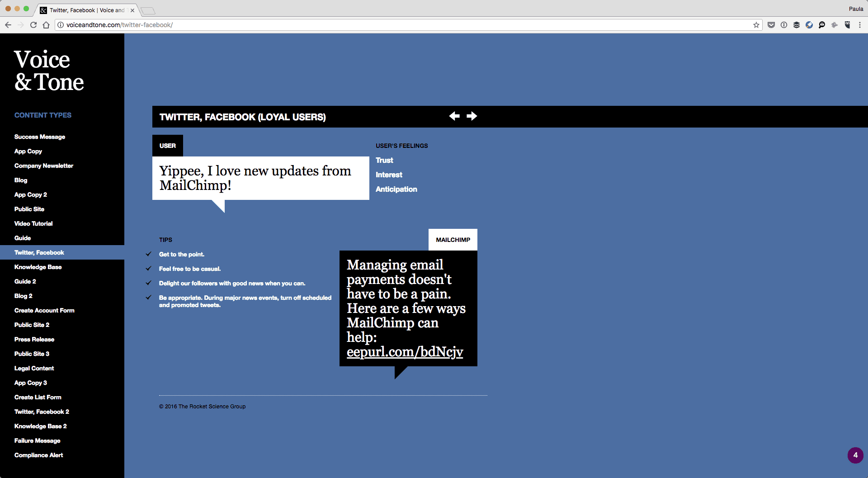This screenshot has width=868, height=478.
Task: Open the Chrome three-dot menu
Action: pyautogui.click(x=860, y=25)
